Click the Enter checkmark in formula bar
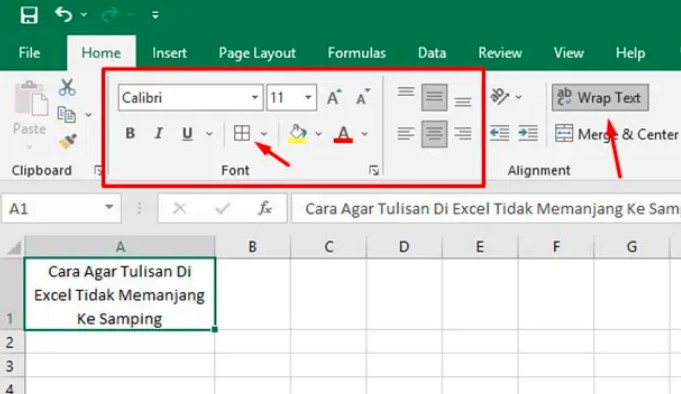681x394 pixels. (x=223, y=209)
